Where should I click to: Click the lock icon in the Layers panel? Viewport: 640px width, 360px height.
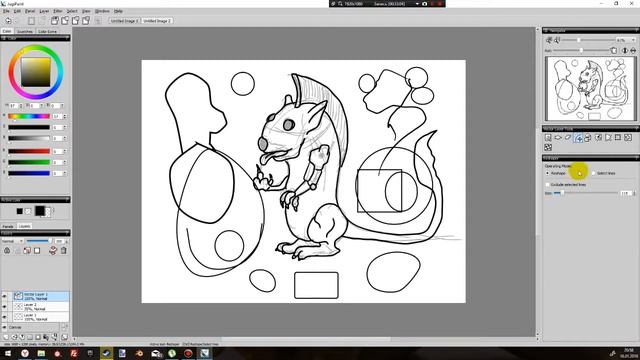[x=7, y=251]
